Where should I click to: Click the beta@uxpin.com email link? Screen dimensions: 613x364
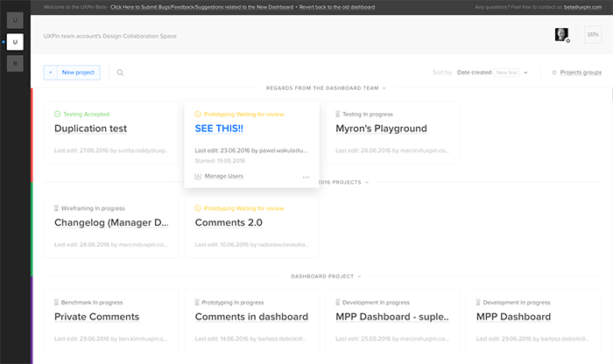pos(583,7)
